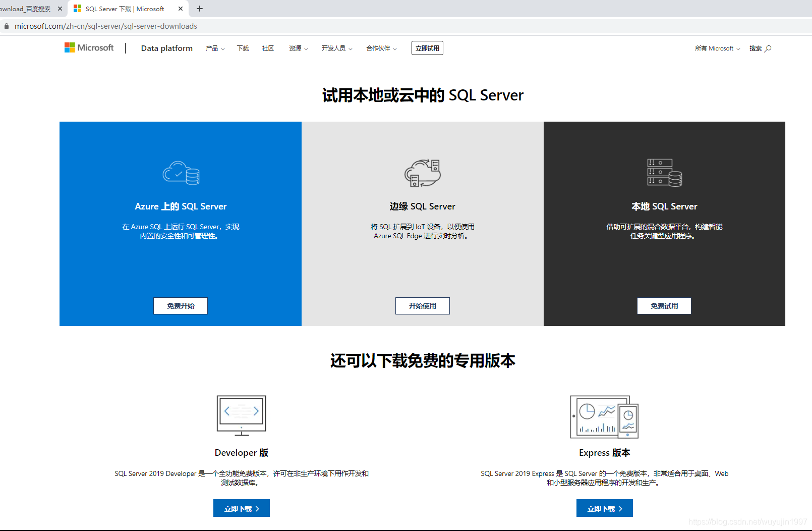
Task: Click 立即下载 under Developer edition
Action: click(242, 508)
